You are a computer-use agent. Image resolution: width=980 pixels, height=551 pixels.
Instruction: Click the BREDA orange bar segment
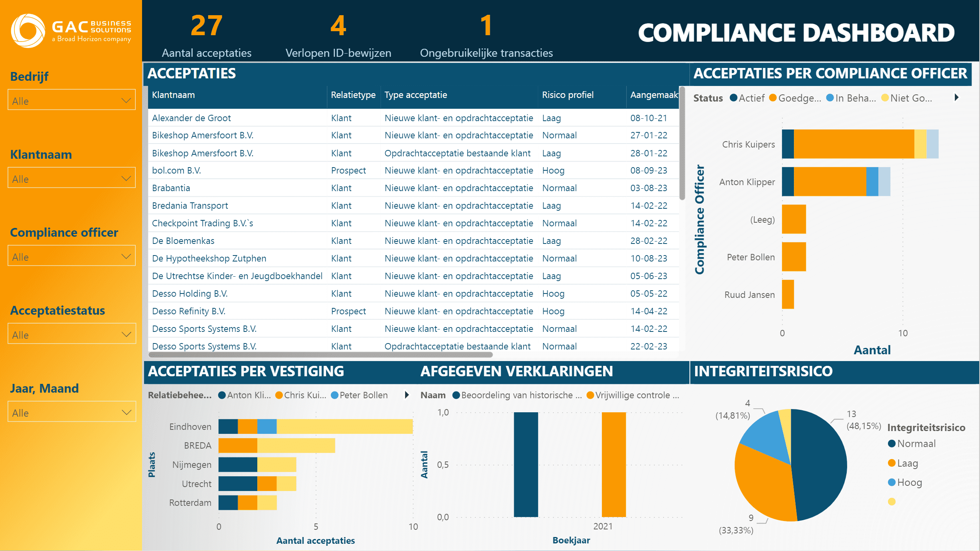coord(238,445)
